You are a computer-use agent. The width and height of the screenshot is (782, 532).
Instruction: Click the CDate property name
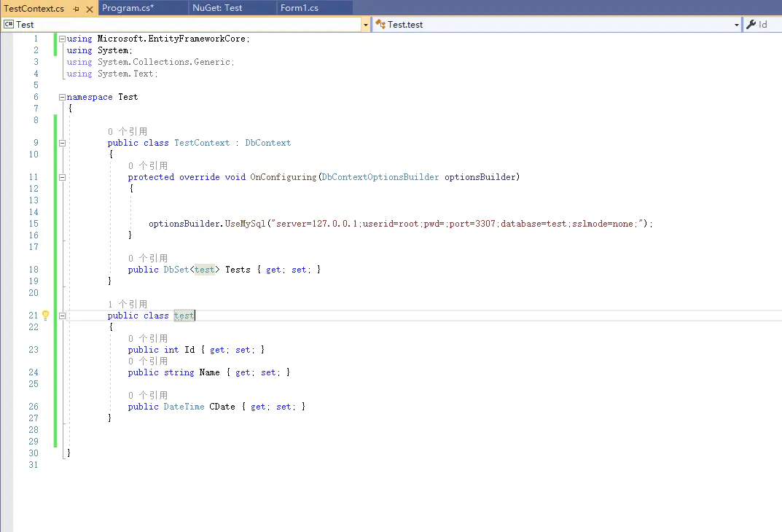[x=222, y=407]
